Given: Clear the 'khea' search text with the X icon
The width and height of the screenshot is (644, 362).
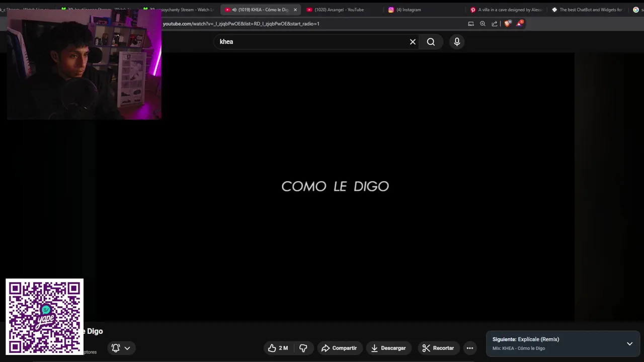Looking at the screenshot, I should 413,42.
